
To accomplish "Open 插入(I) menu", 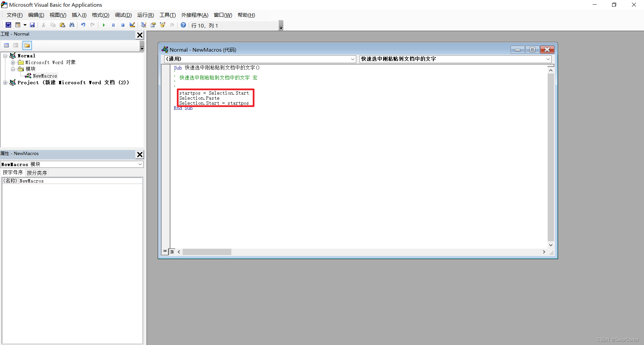I will point(79,15).
